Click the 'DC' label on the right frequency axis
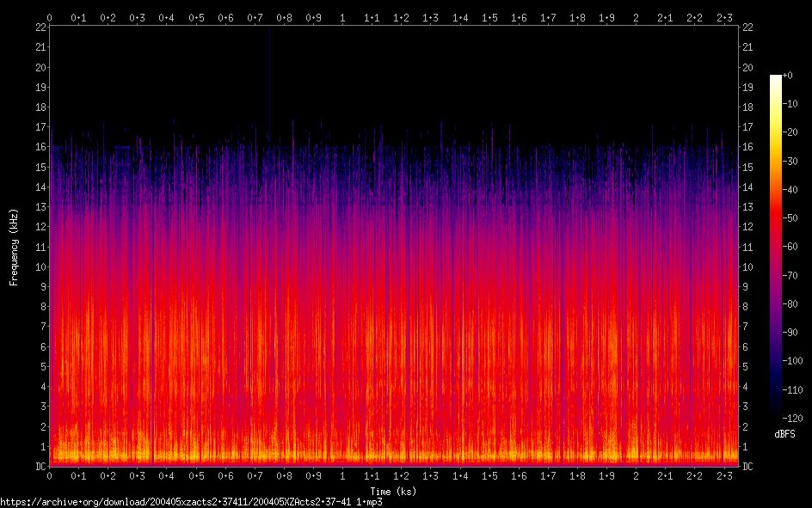Screen dimensions: 812x508 [x=747, y=467]
